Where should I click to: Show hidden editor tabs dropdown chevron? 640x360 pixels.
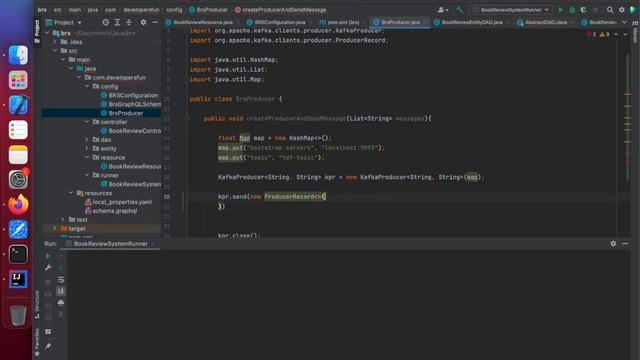click(x=624, y=22)
